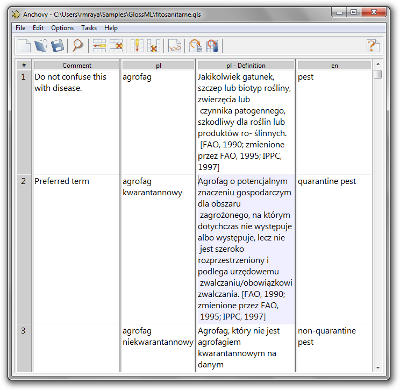Image resolution: width=400 pixels, height=390 pixels.
Task: Open the Edit menu
Action: pyautogui.click(x=38, y=28)
